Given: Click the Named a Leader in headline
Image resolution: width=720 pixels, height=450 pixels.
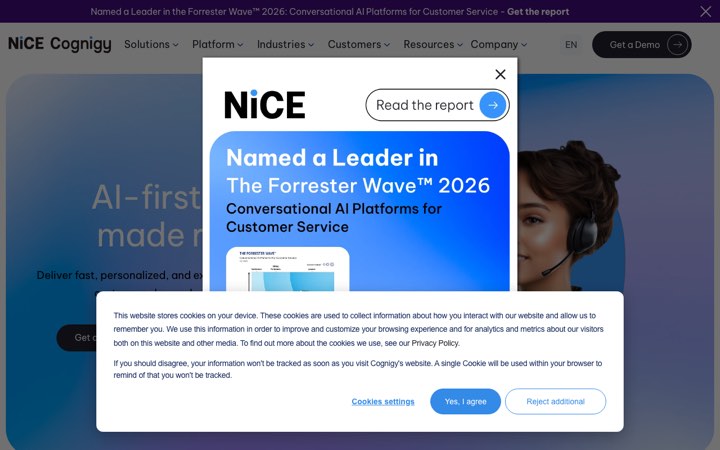Looking at the screenshot, I should [332, 158].
